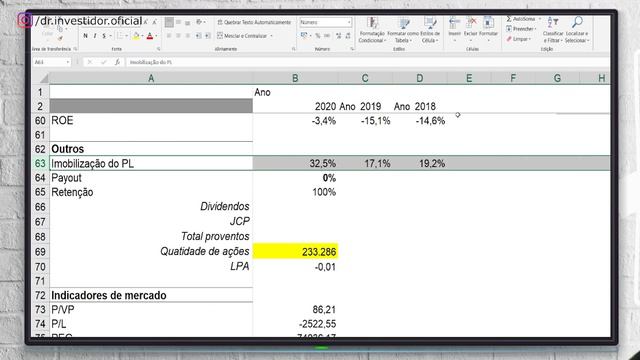Decrease the cell indent

pyautogui.click(x=198, y=36)
